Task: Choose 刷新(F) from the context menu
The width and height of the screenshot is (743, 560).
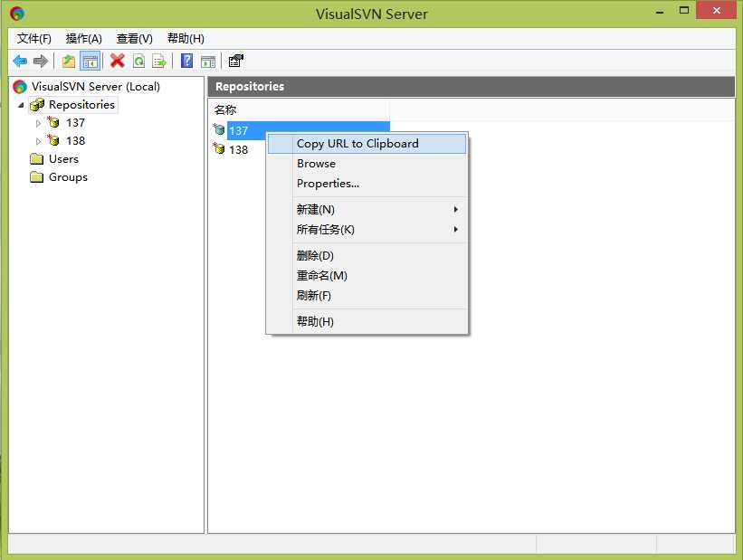Action: 367,296
